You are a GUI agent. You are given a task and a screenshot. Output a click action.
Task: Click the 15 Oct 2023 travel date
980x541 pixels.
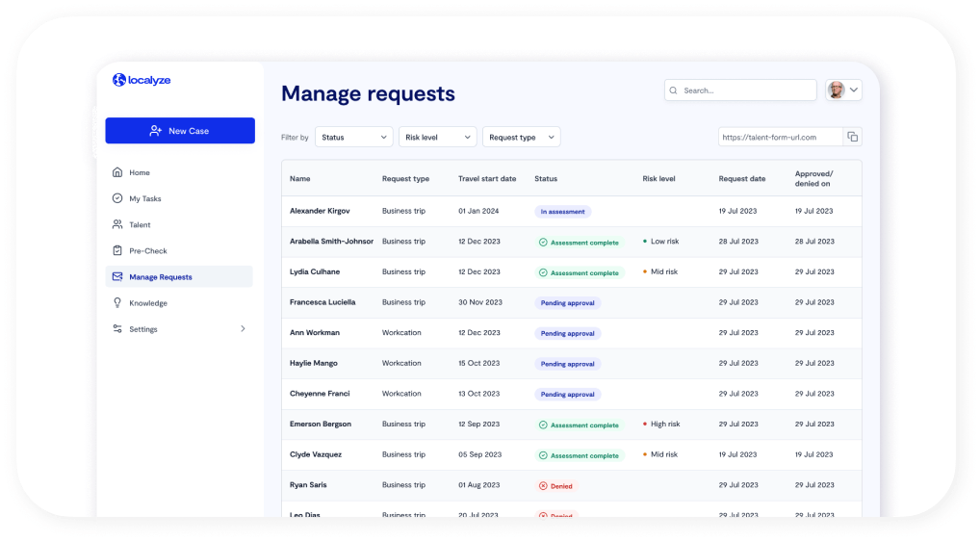(479, 363)
